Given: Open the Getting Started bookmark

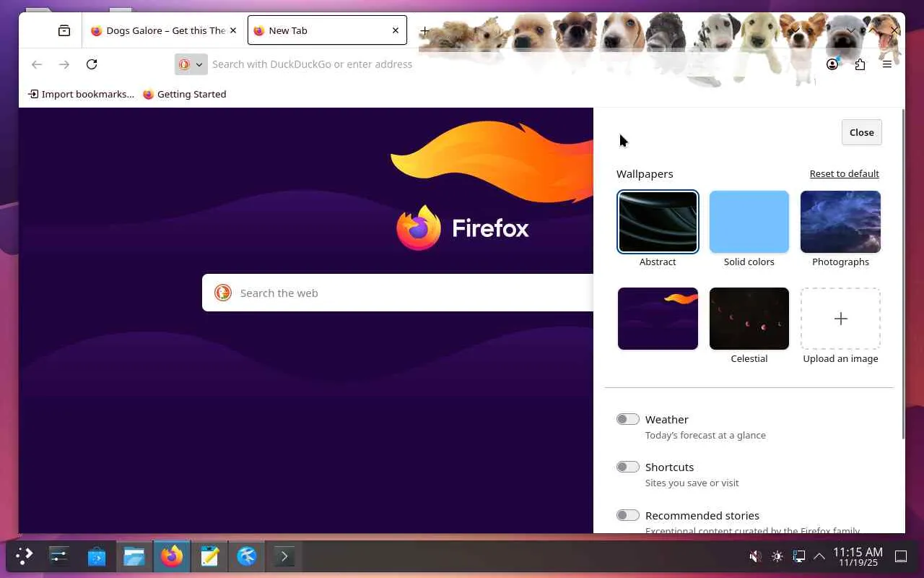Looking at the screenshot, I should [185, 94].
